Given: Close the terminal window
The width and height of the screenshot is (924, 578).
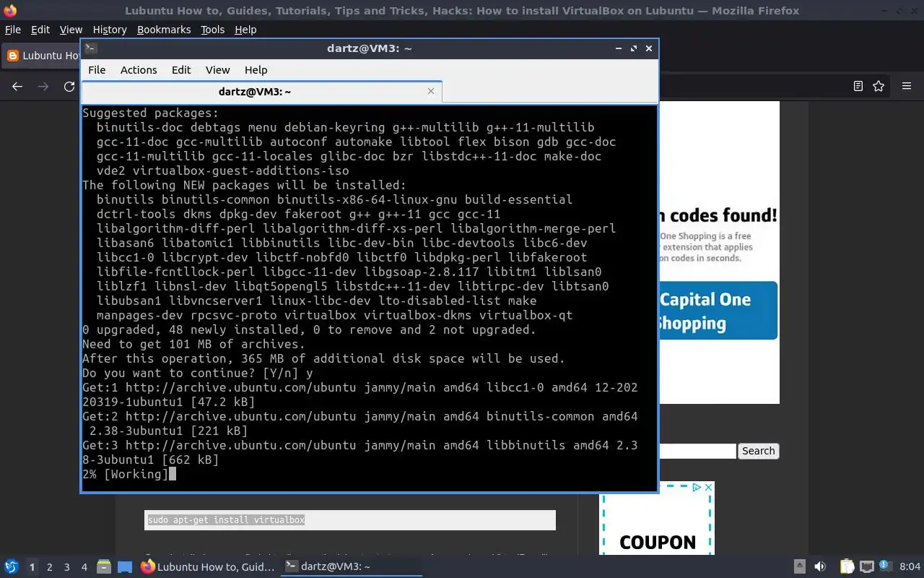Looking at the screenshot, I should pyautogui.click(x=649, y=48).
